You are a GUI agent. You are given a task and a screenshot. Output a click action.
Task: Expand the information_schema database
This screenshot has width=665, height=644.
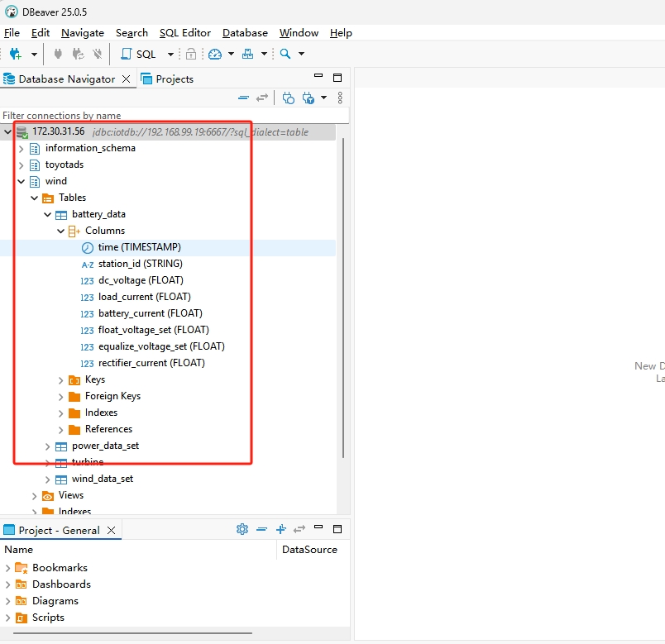[22, 148]
